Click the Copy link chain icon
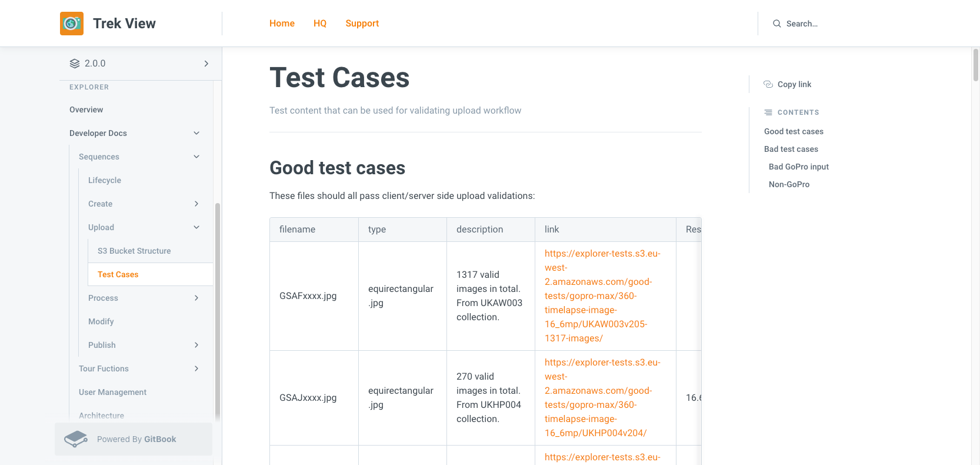 [x=768, y=84]
